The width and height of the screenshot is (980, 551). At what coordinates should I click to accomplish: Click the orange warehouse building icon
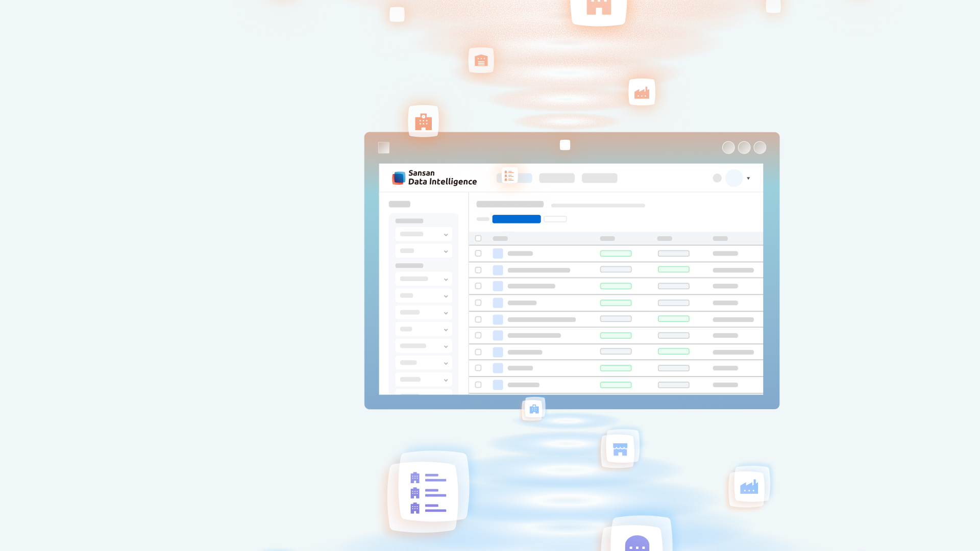(x=481, y=61)
